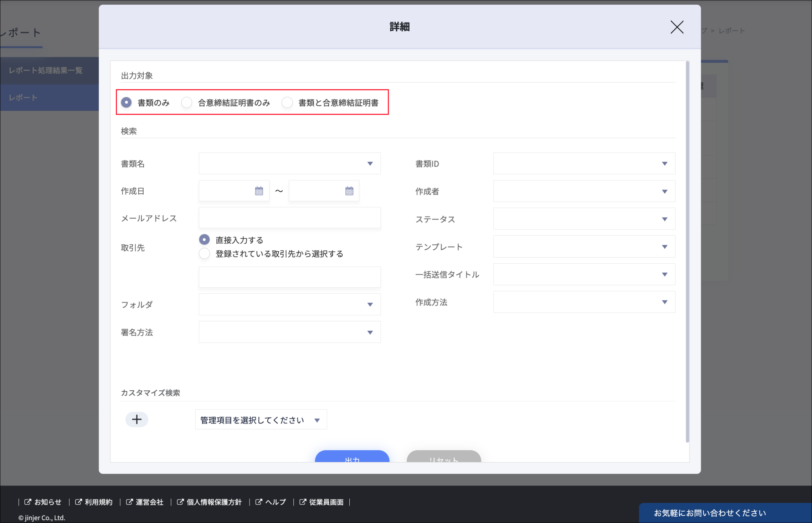Select the 書類のみ radio option
The width and height of the screenshot is (812, 523).
(x=127, y=103)
